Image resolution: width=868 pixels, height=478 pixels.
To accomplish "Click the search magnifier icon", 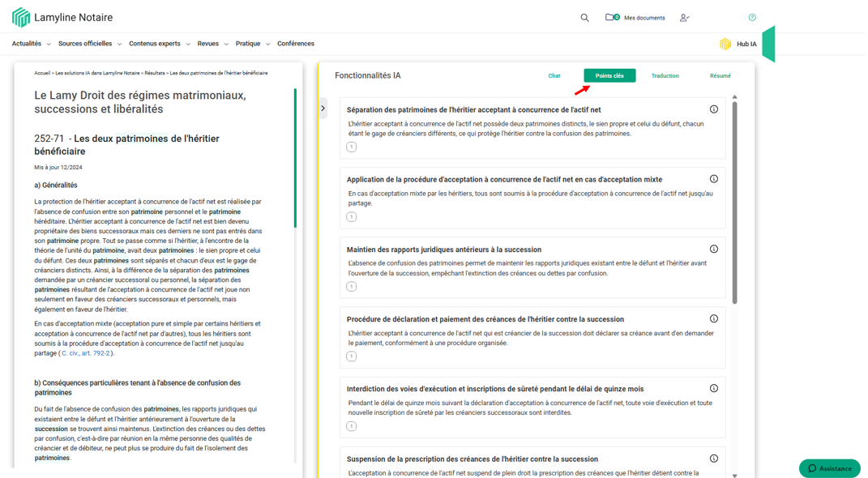I will point(584,18).
